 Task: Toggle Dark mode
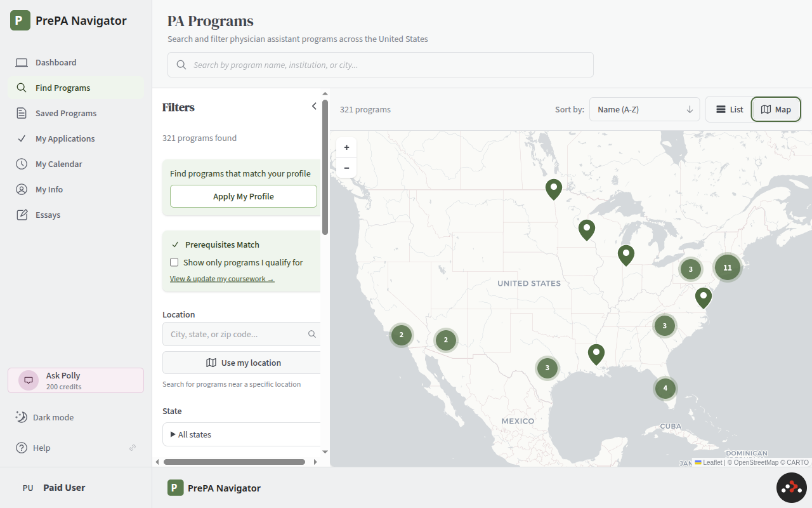[75, 417]
